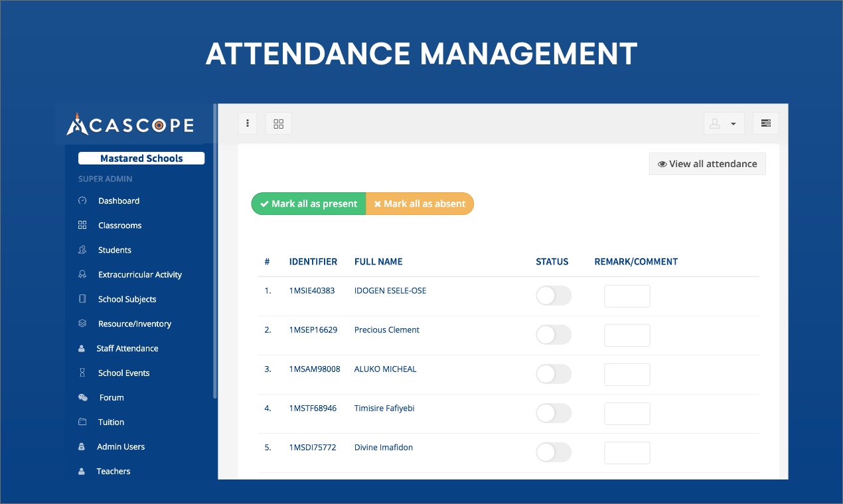Viewport: 843px width, 504px height.
Task: Open School Events page
Action: 124,372
